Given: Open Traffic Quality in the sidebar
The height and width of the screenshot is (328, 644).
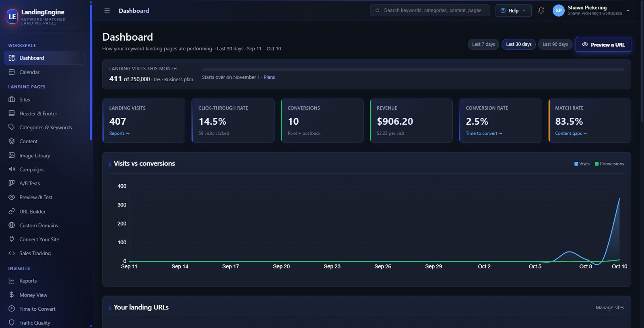Looking at the screenshot, I should click(44, 323).
